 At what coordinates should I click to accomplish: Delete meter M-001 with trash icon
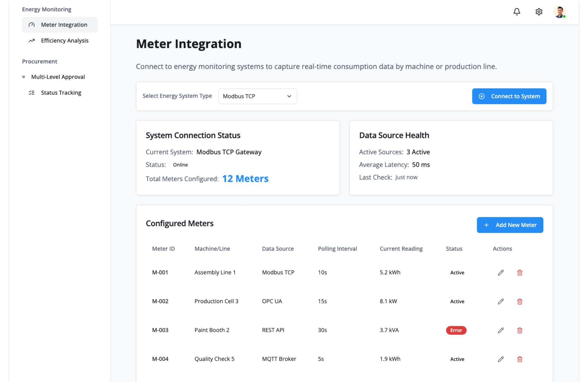520,272
